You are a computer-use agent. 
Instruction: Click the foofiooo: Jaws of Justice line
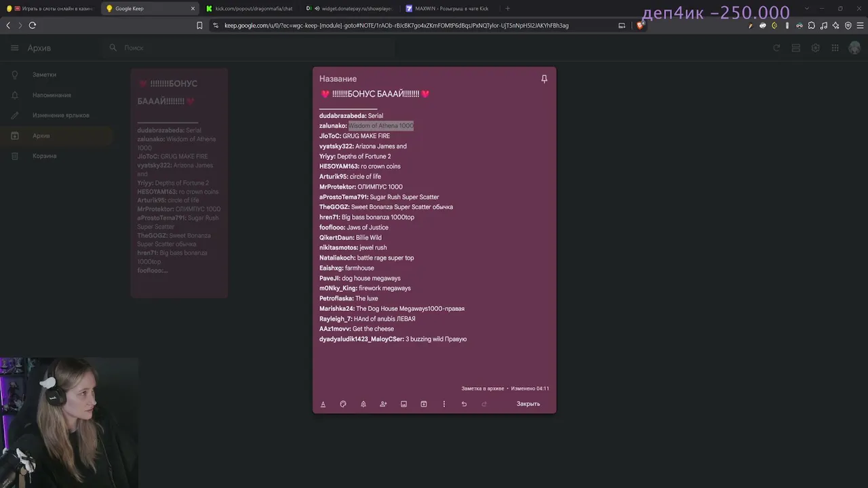pos(354,228)
